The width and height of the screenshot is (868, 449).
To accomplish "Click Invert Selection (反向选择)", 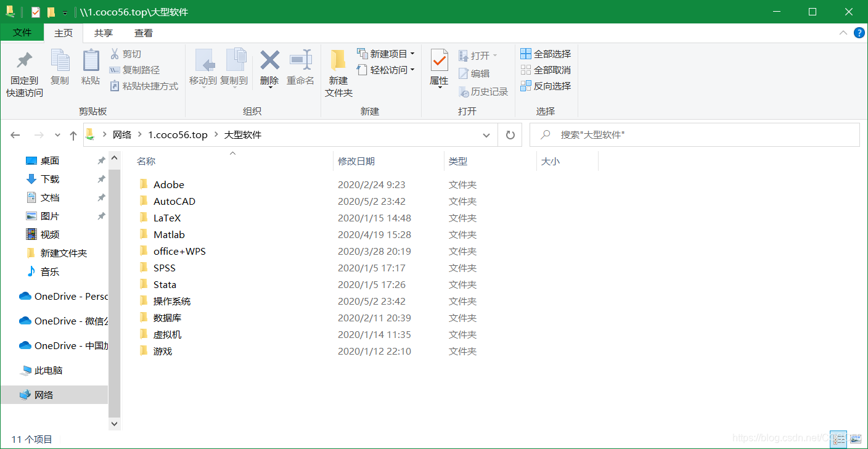I will [x=546, y=86].
